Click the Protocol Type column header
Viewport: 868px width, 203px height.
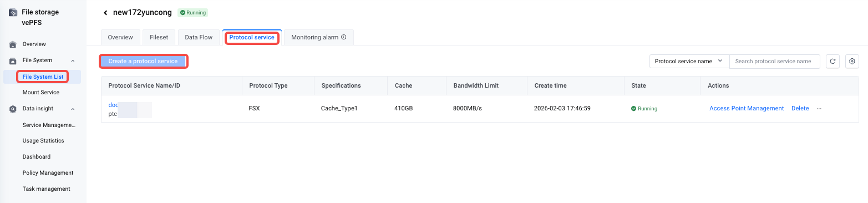tap(268, 86)
